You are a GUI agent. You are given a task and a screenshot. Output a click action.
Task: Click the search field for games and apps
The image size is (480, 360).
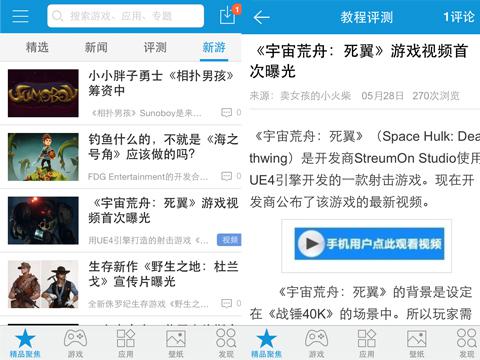point(126,16)
